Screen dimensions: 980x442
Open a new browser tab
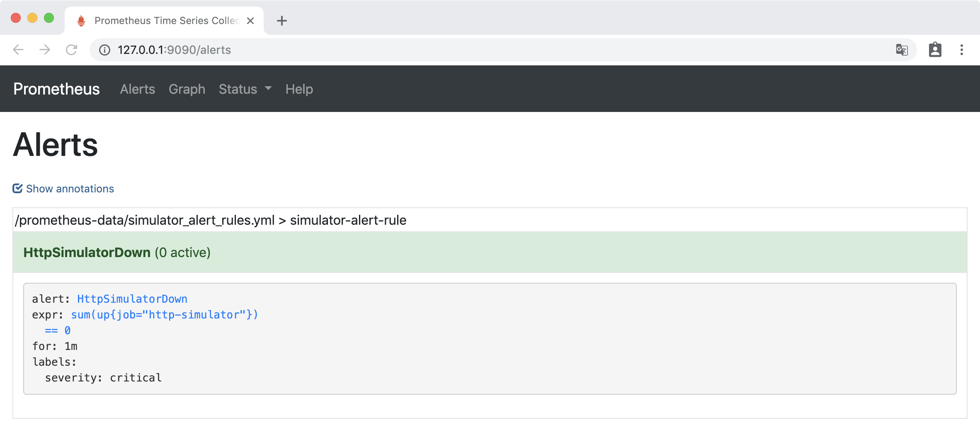(x=282, y=21)
